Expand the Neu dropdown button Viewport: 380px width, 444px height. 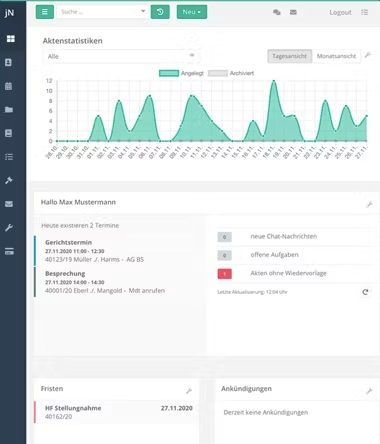(x=192, y=12)
